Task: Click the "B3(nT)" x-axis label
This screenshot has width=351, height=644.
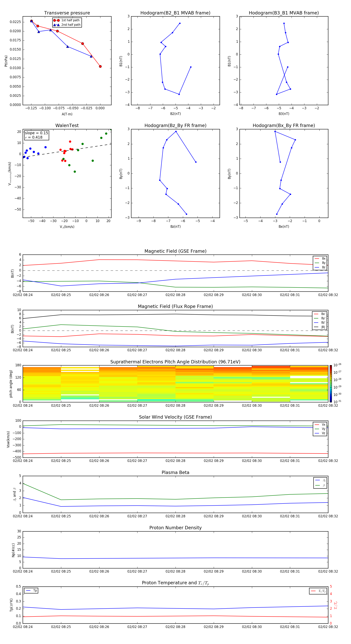Action: point(284,114)
